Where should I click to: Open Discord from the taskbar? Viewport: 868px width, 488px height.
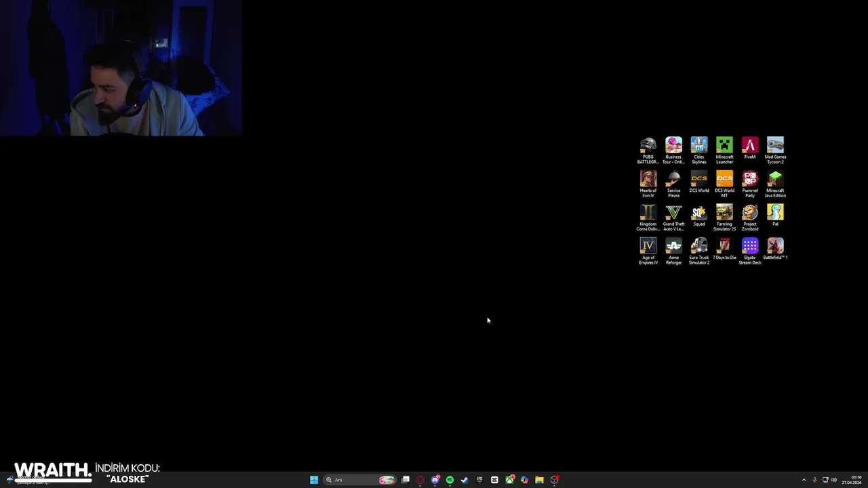click(435, 480)
